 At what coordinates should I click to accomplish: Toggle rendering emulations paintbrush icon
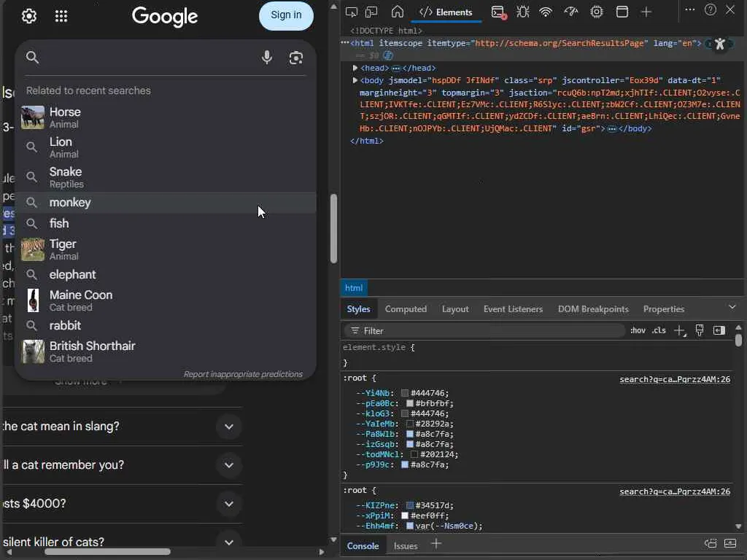pyautogui.click(x=700, y=330)
